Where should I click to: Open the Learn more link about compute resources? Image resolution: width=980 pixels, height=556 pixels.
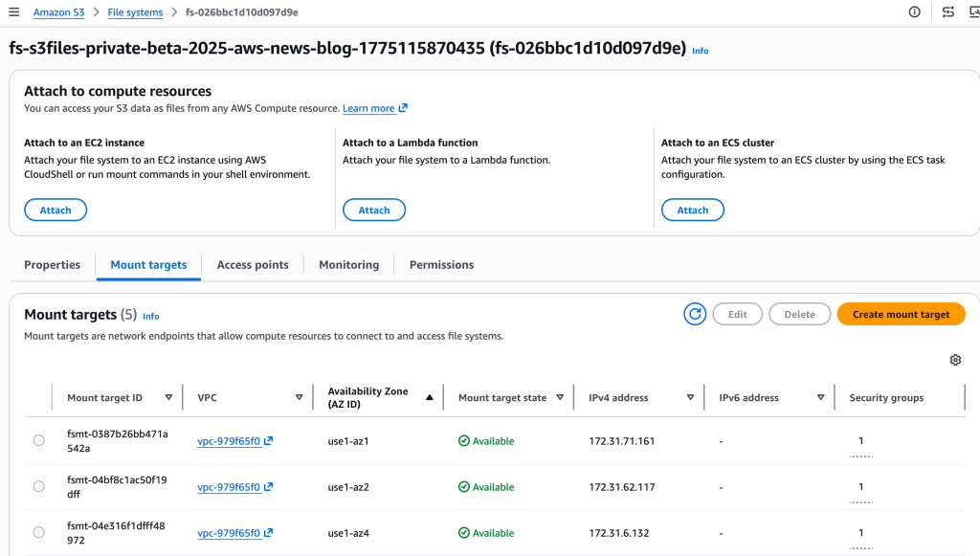[368, 108]
